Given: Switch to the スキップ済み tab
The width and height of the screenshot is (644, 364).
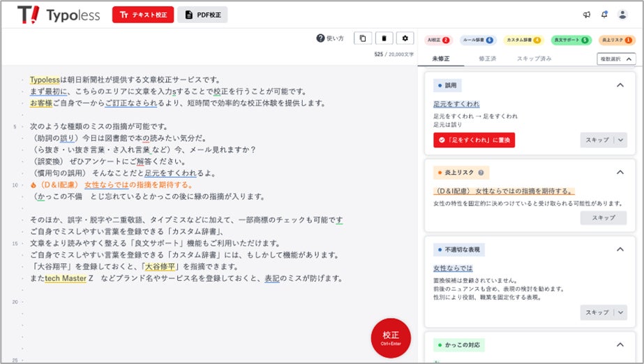Looking at the screenshot, I should tap(534, 59).
